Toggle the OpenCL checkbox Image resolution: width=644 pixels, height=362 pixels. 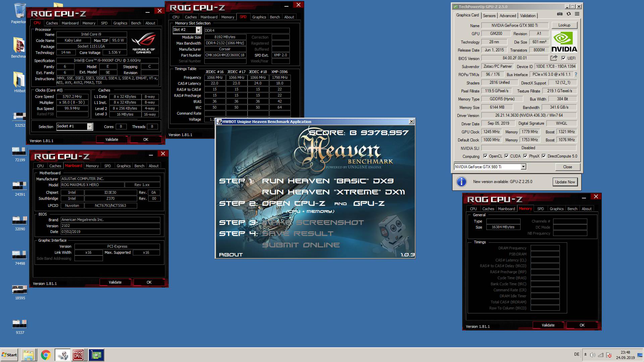tap(485, 156)
